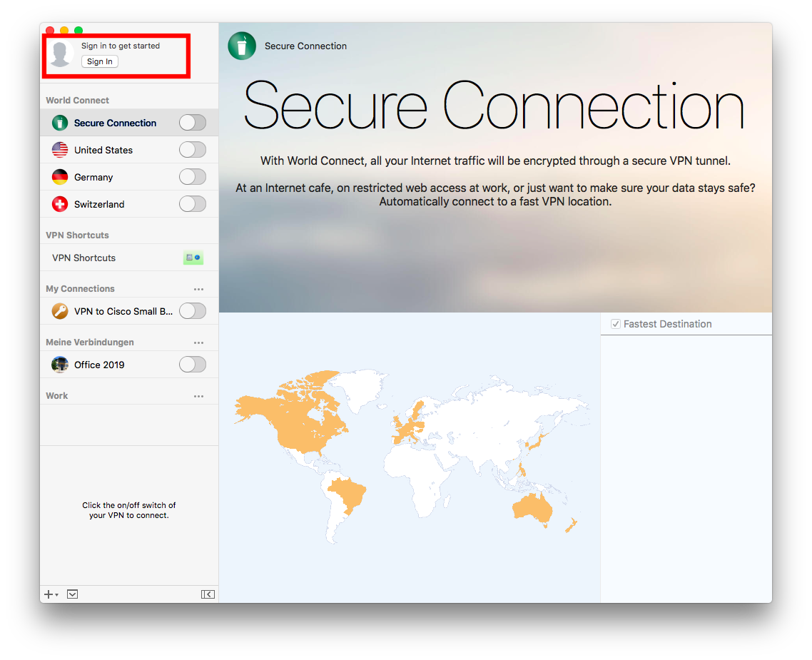The image size is (812, 660).
Task: Click the large Secure Connection heading
Action: click(494, 106)
